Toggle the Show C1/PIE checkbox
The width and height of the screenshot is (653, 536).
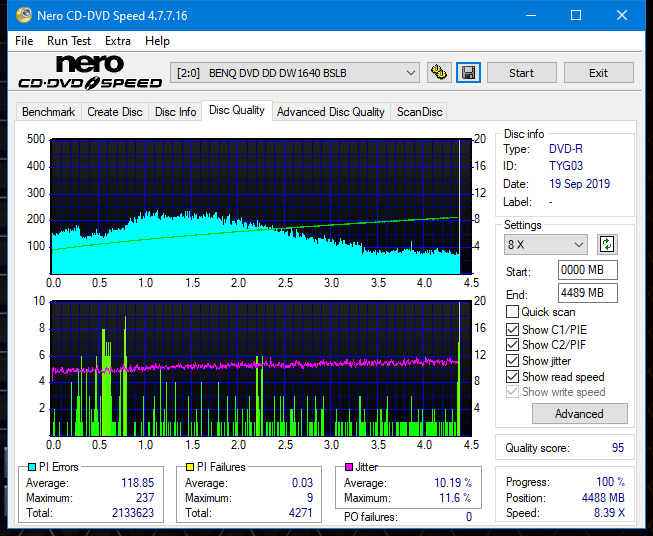[x=512, y=329]
